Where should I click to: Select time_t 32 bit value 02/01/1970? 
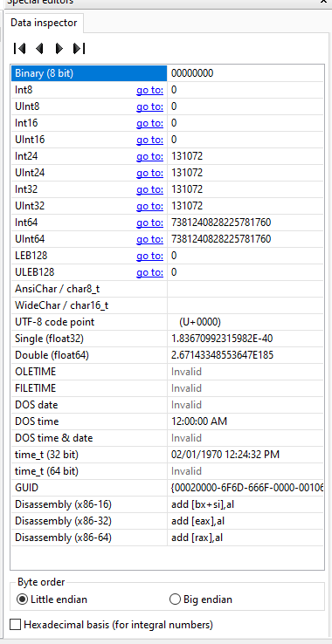(225, 455)
